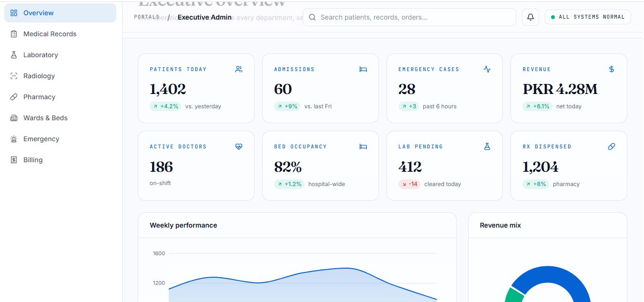Click the Emergency siren icon
This screenshot has height=302, width=644.
pyautogui.click(x=14, y=139)
